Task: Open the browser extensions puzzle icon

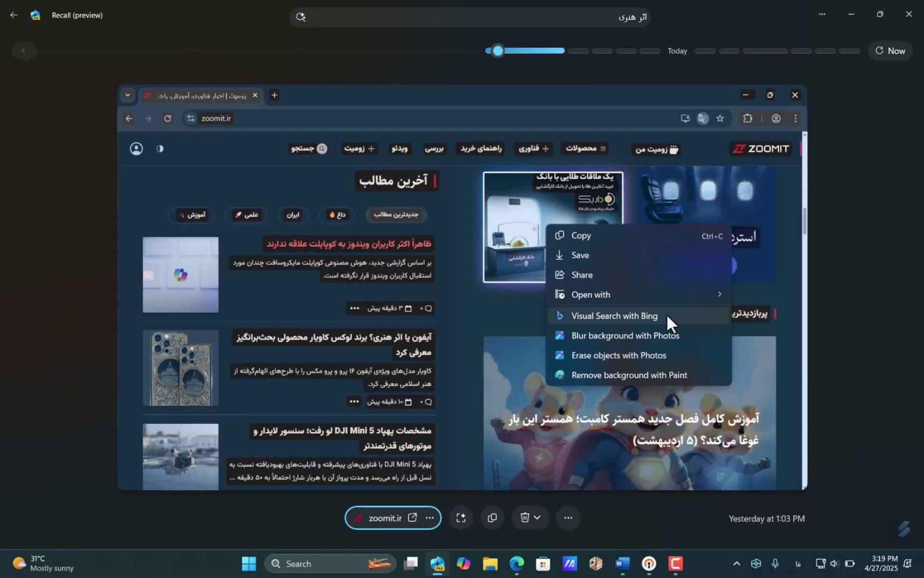Action: click(x=747, y=118)
